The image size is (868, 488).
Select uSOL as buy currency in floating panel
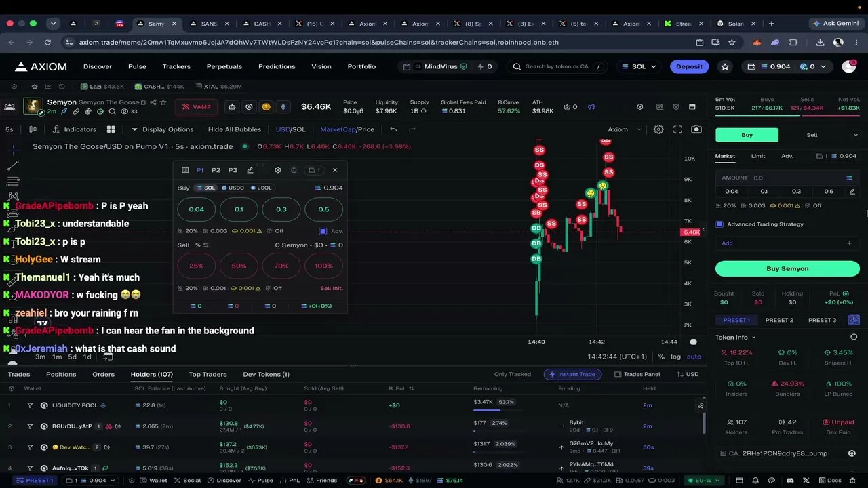point(261,188)
